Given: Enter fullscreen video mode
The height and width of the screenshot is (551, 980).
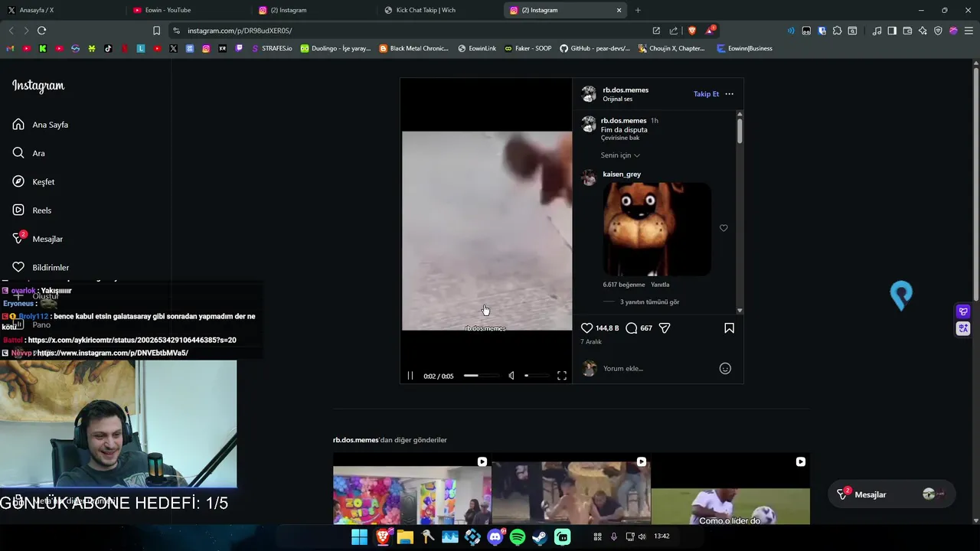Looking at the screenshot, I should click(562, 376).
